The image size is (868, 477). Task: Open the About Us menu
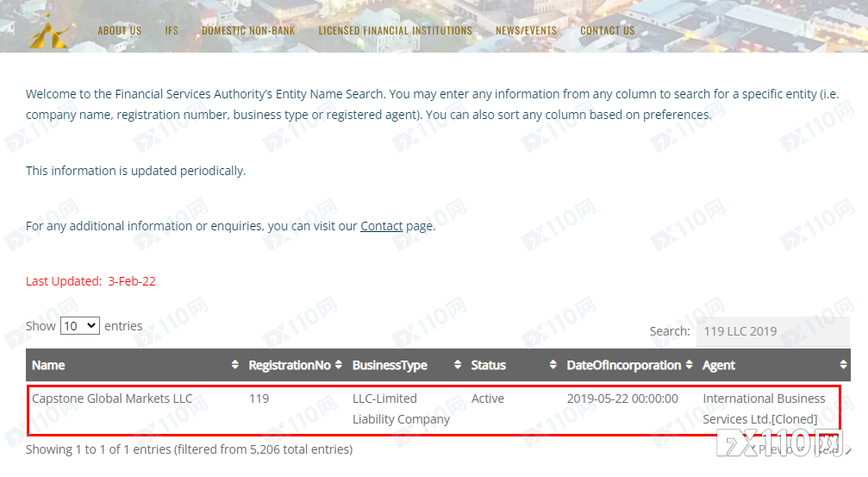(120, 31)
